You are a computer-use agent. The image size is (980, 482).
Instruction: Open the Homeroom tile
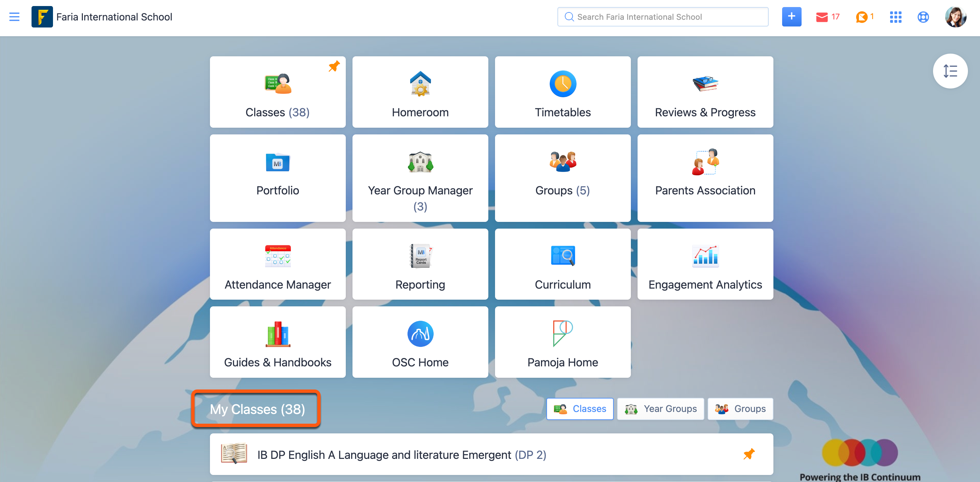[x=420, y=92]
